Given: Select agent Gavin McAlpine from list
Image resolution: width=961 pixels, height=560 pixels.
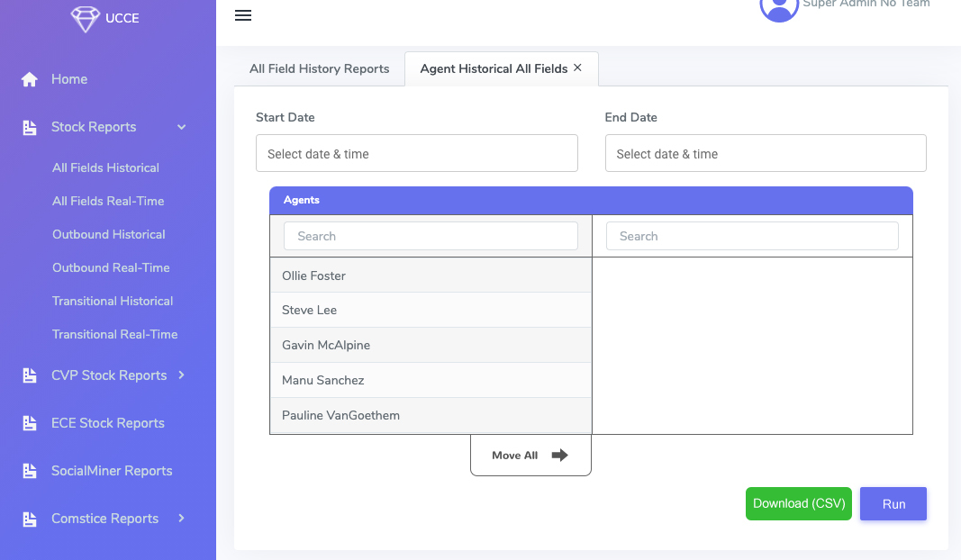Looking at the screenshot, I should click(x=431, y=345).
